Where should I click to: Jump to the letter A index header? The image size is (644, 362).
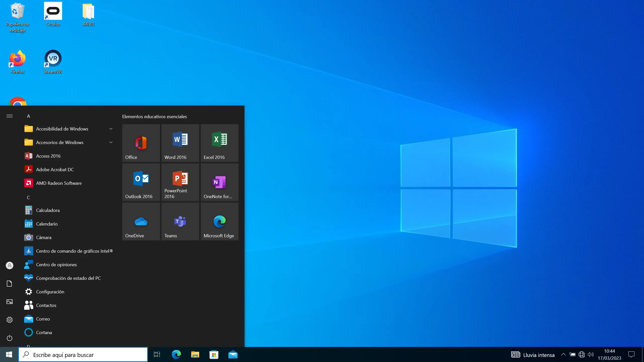(x=28, y=116)
